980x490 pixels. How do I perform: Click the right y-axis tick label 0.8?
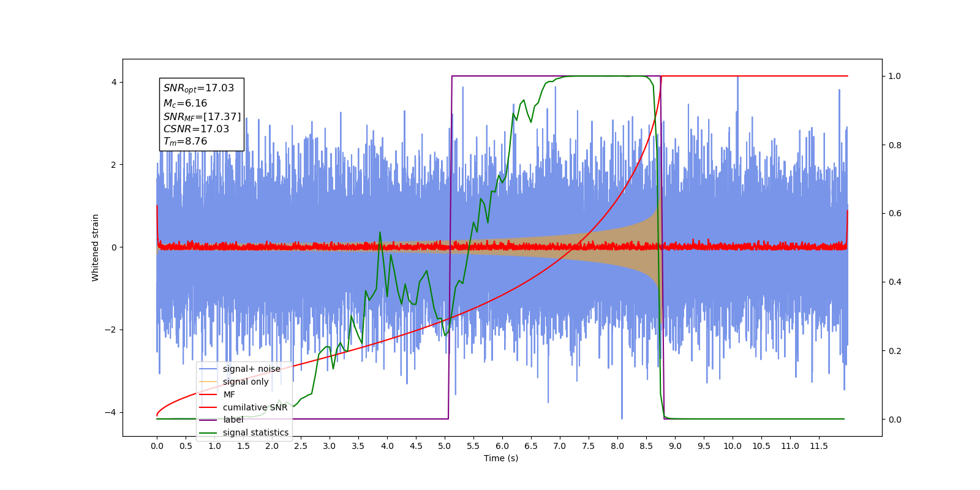pos(895,145)
